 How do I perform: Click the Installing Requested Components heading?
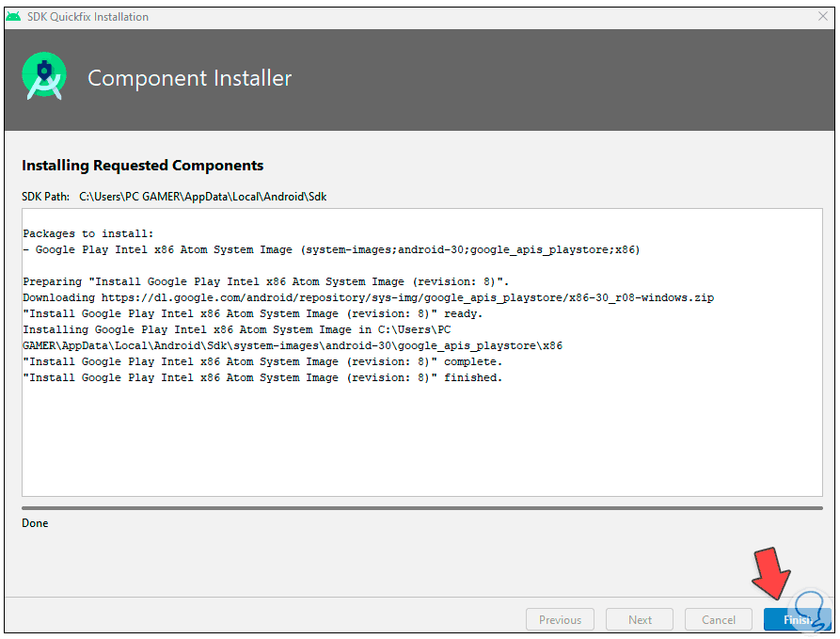142,166
